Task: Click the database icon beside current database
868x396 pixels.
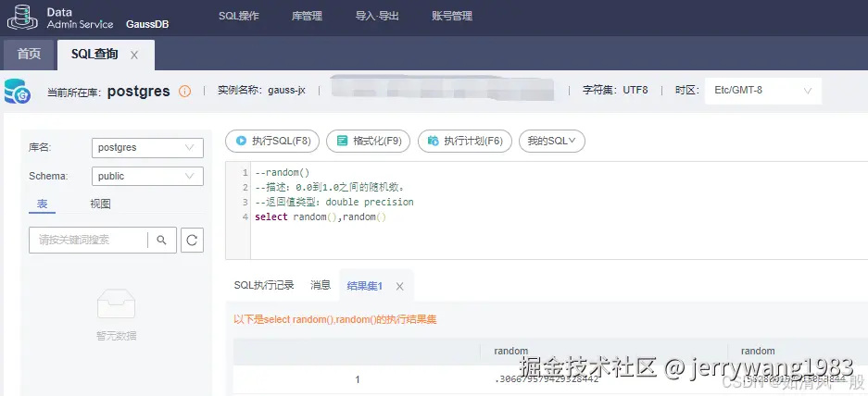Action: (x=18, y=92)
